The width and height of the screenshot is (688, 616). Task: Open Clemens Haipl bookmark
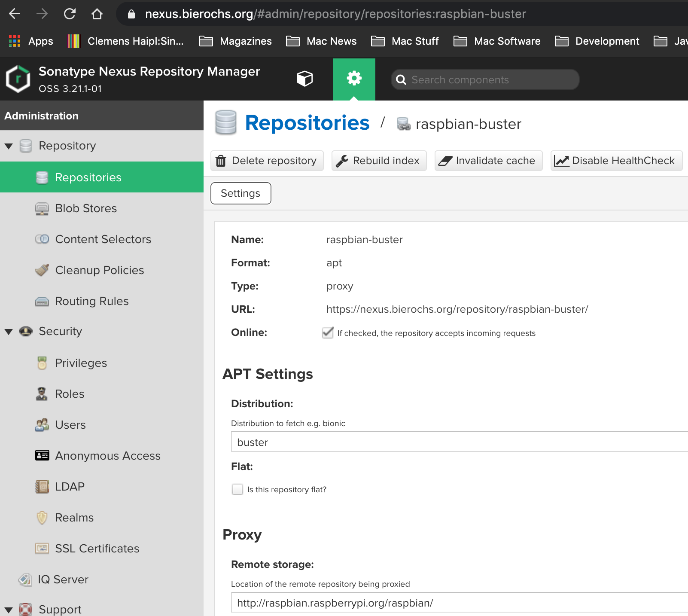coord(126,41)
